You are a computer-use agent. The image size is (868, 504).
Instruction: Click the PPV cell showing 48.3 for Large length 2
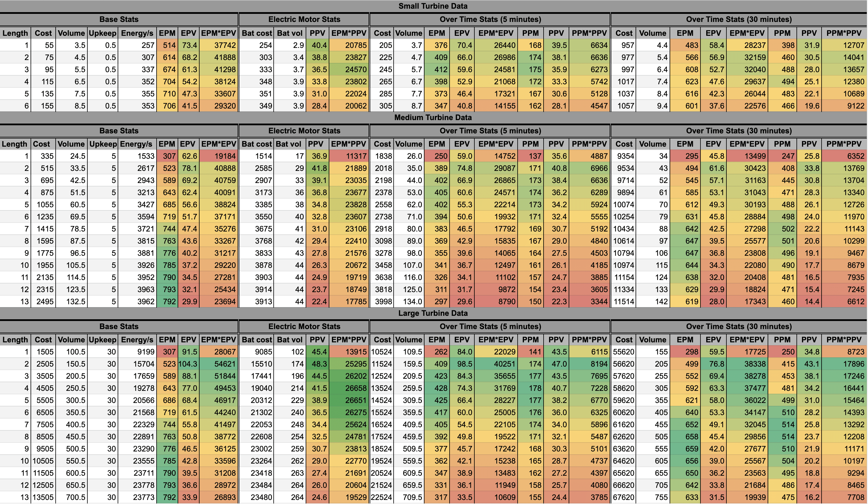tap(317, 364)
